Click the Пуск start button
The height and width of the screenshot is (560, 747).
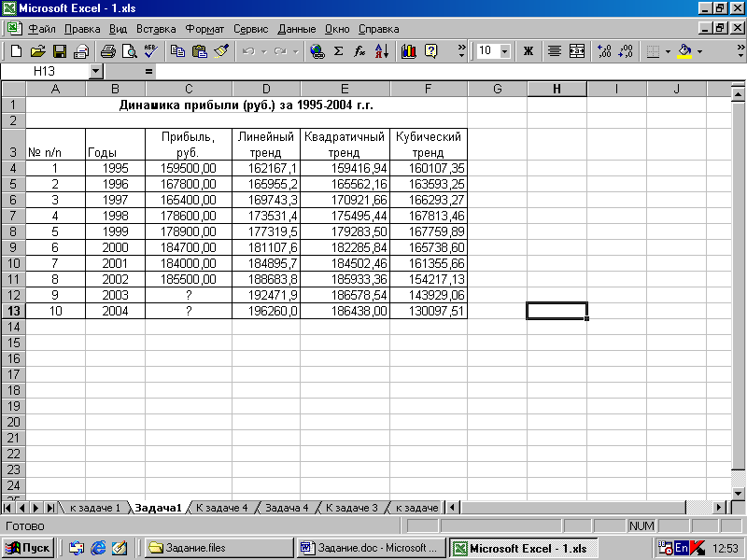[28, 548]
